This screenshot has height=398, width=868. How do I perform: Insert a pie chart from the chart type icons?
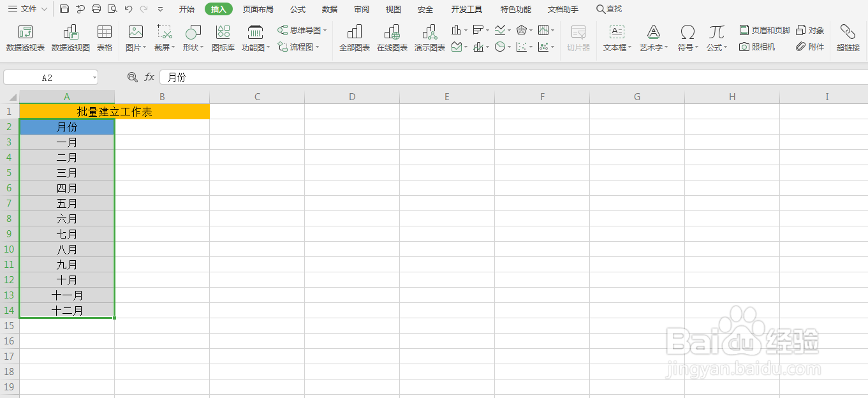pyautogui.click(x=500, y=47)
